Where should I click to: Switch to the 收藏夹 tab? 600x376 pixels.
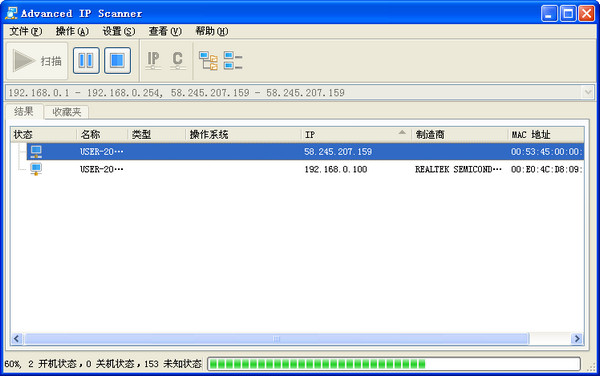pos(67,112)
